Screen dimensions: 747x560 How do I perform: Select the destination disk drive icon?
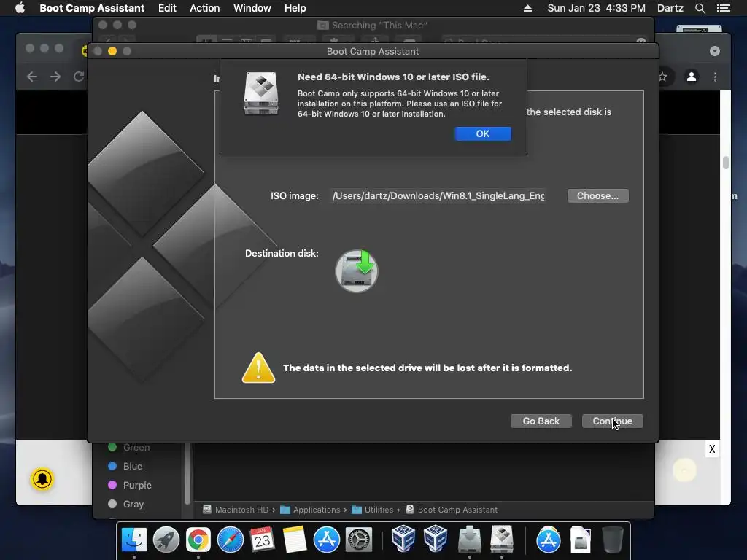(x=357, y=271)
